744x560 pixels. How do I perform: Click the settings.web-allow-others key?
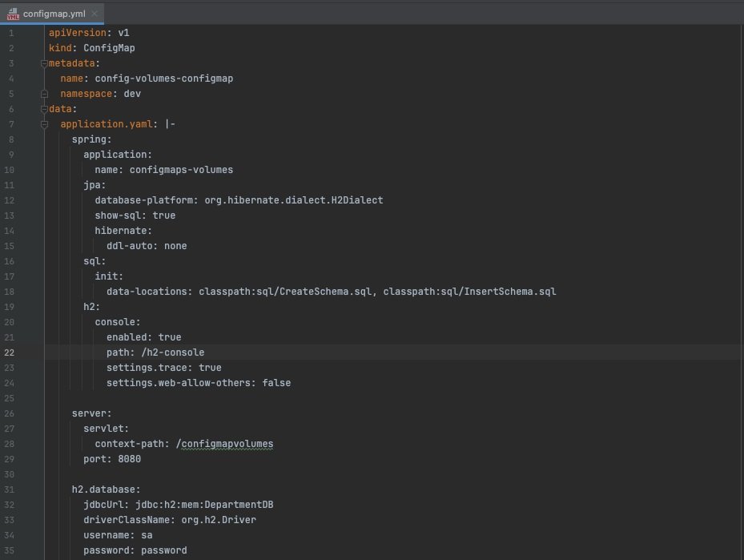click(x=179, y=383)
